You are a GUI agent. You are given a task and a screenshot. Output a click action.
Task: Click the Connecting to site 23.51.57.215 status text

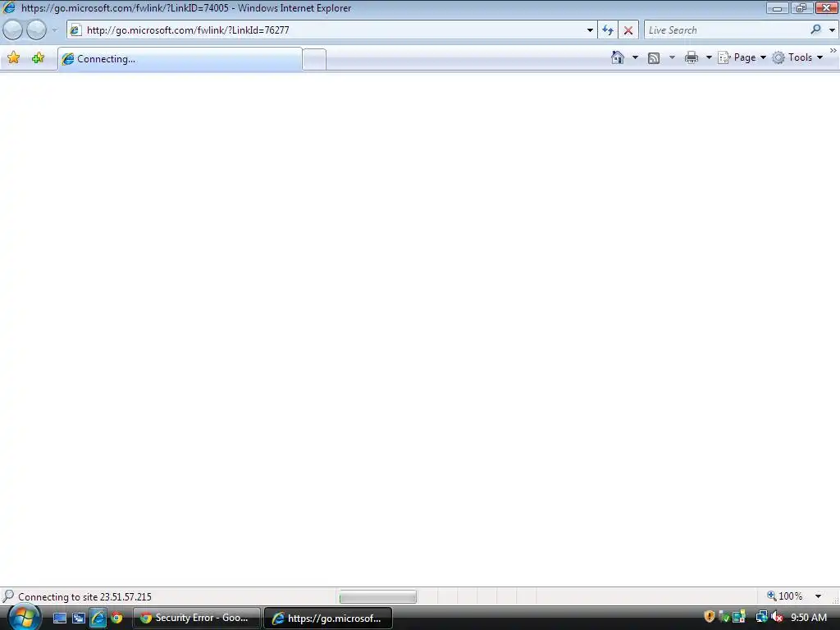pos(84,597)
